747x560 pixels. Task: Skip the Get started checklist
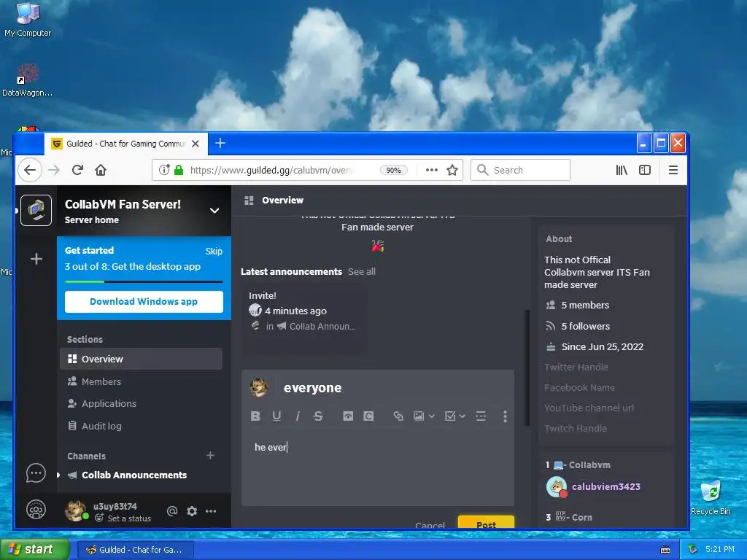[214, 252]
